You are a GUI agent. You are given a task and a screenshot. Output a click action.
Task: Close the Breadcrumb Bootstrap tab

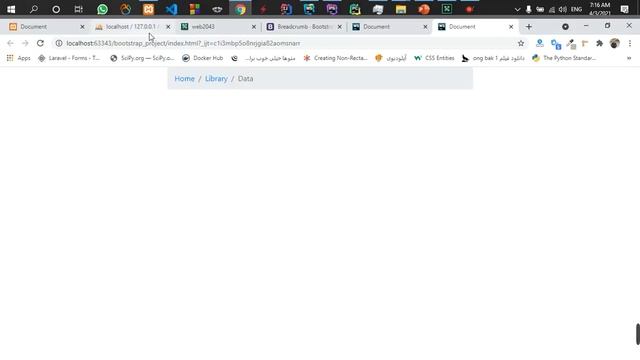(x=339, y=27)
